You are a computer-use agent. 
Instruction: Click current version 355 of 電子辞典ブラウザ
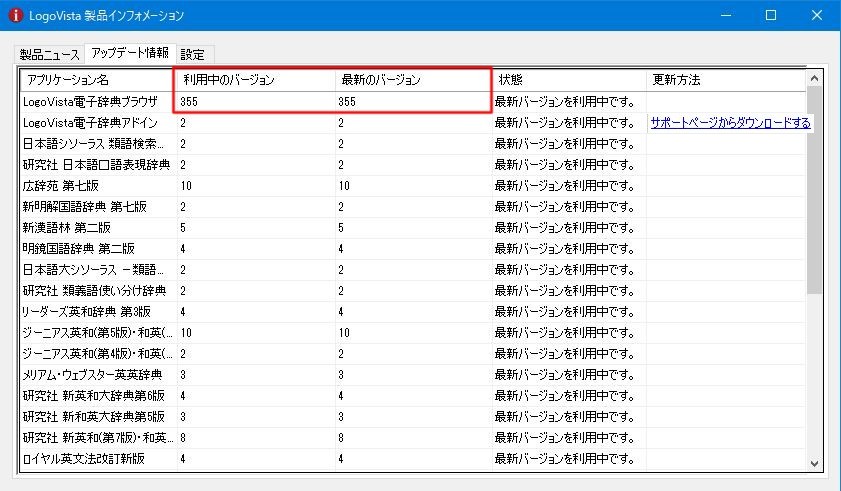(189, 101)
